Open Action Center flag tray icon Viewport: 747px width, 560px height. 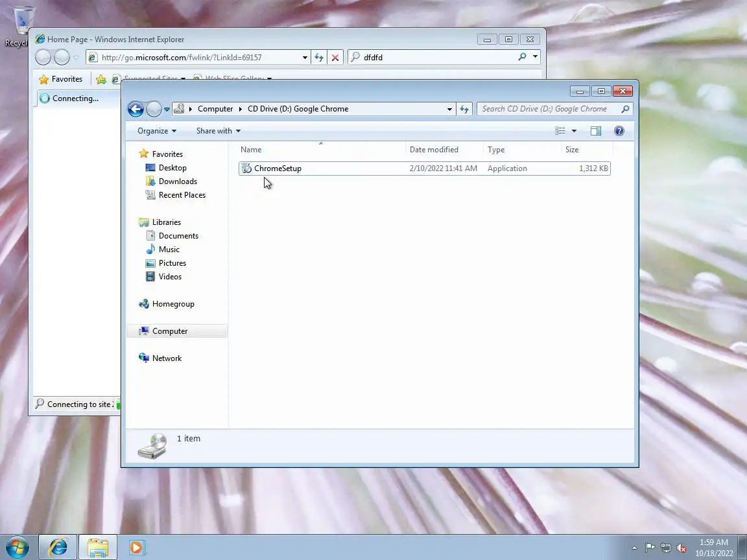[x=650, y=548]
